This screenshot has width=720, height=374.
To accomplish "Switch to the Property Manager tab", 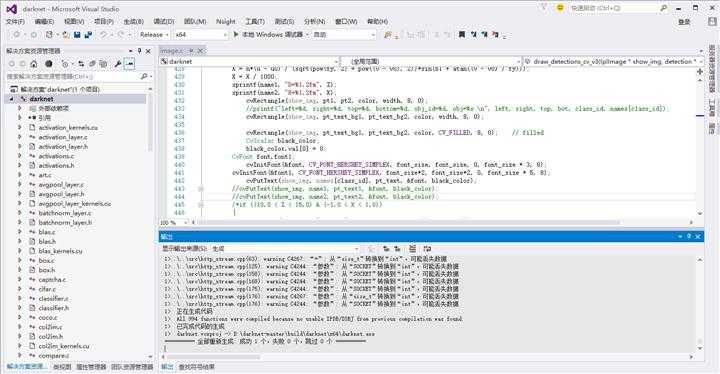I will pos(91,367).
